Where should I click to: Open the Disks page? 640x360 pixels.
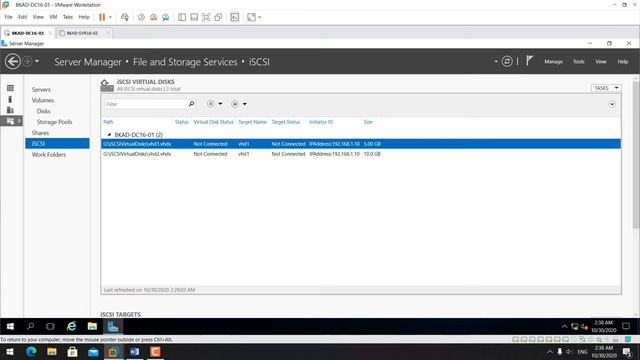[x=44, y=111]
